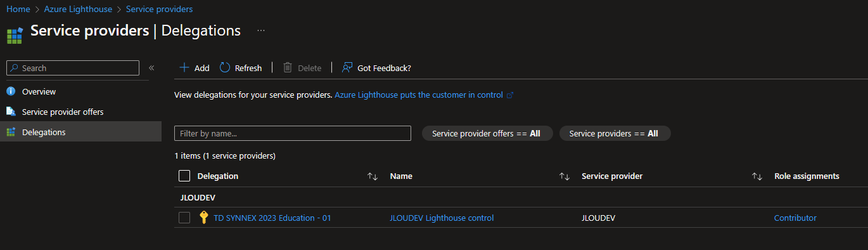Select the Delegations menu item
This screenshot has width=868, height=250.
coord(80,132)
